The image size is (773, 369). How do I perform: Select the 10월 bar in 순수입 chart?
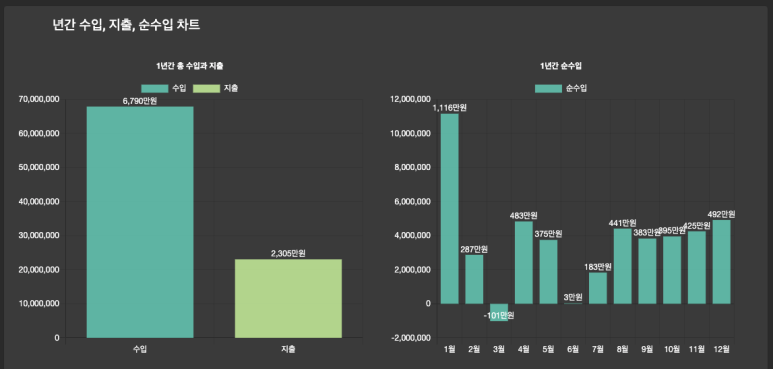click(672, 270)
